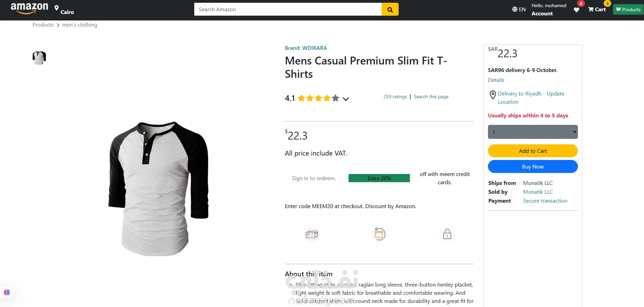Viewport: 644px width, 307px height.
Task: Click the yellow Add to Cart button
Action: [533, 151]
